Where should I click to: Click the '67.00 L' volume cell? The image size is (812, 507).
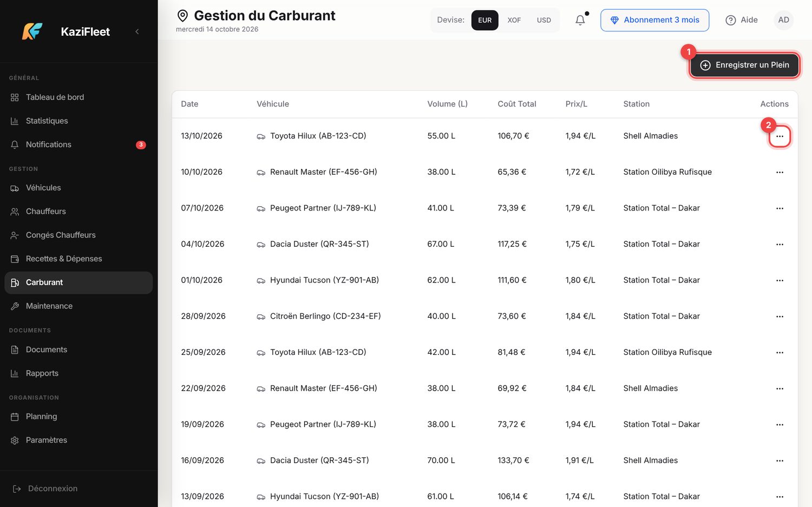tap(441, 244)
